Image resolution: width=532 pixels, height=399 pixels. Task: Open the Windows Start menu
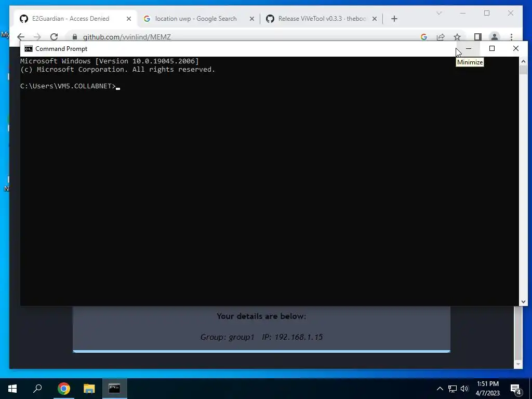click(12, 389)
